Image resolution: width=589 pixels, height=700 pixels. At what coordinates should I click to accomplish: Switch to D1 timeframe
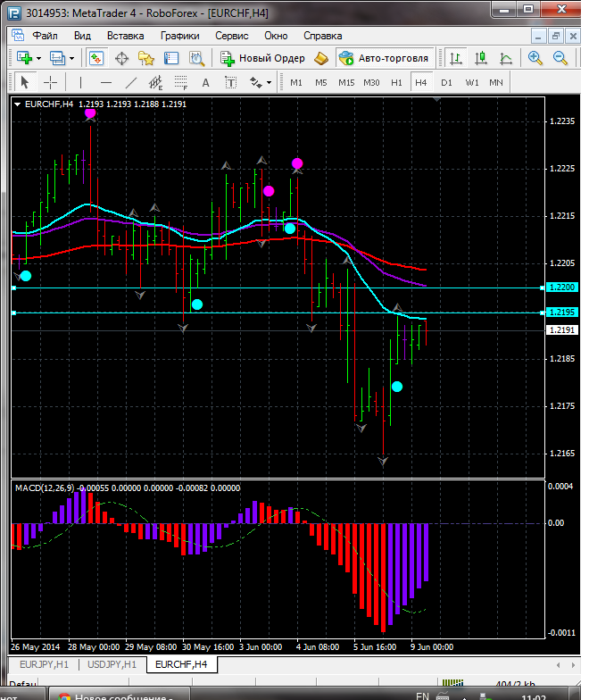[x=446, y=82]
